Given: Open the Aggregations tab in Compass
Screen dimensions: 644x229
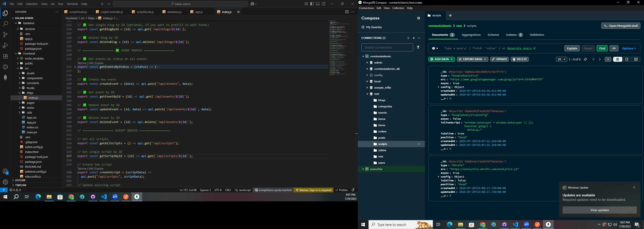Looking at the screenshot, I should point(471,35).
